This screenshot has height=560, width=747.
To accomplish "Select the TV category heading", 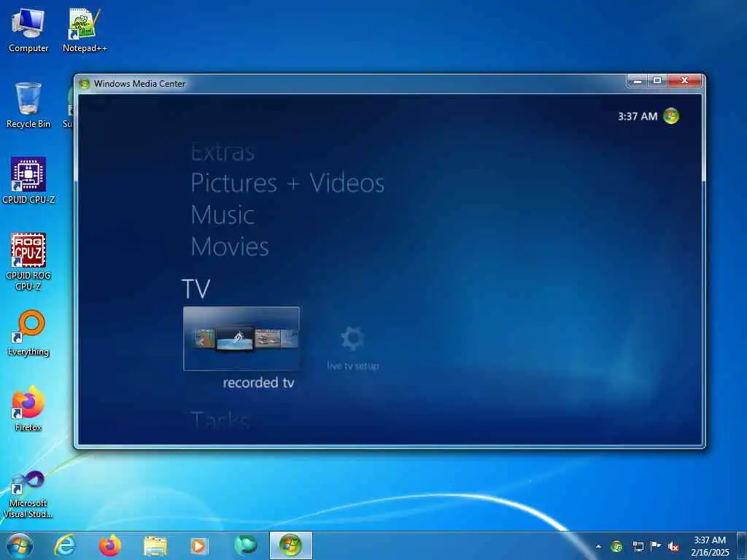I will [196, 289].
